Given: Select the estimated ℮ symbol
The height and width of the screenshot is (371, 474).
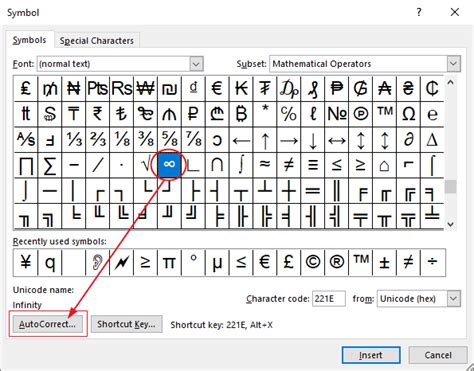Looking at the screenshot, I should click(432, 114).
